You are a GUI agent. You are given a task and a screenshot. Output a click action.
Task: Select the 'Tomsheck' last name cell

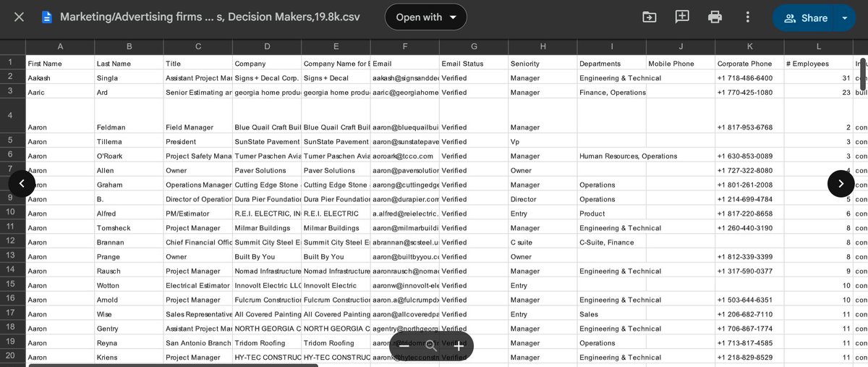[129, 228]
